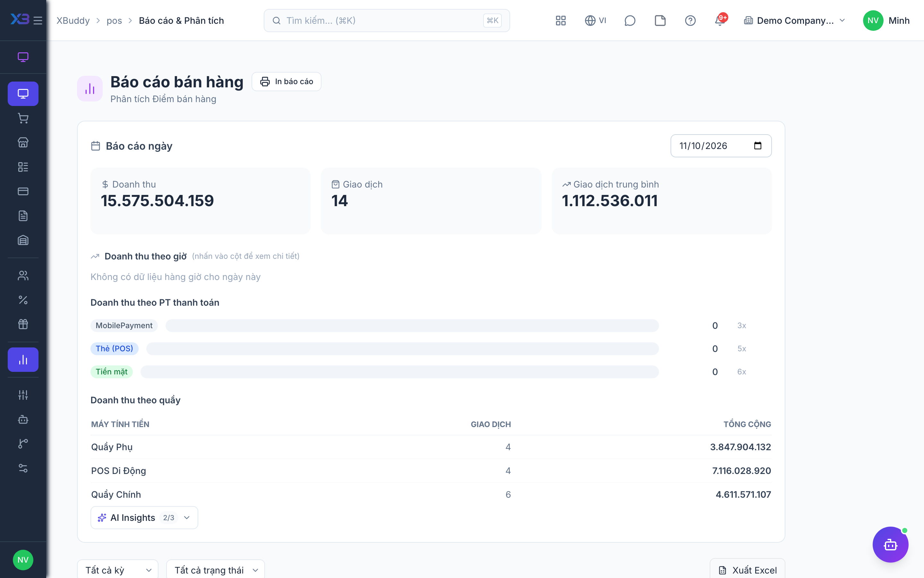Toggle the hamburger menu icon

(x=38, y=20)
